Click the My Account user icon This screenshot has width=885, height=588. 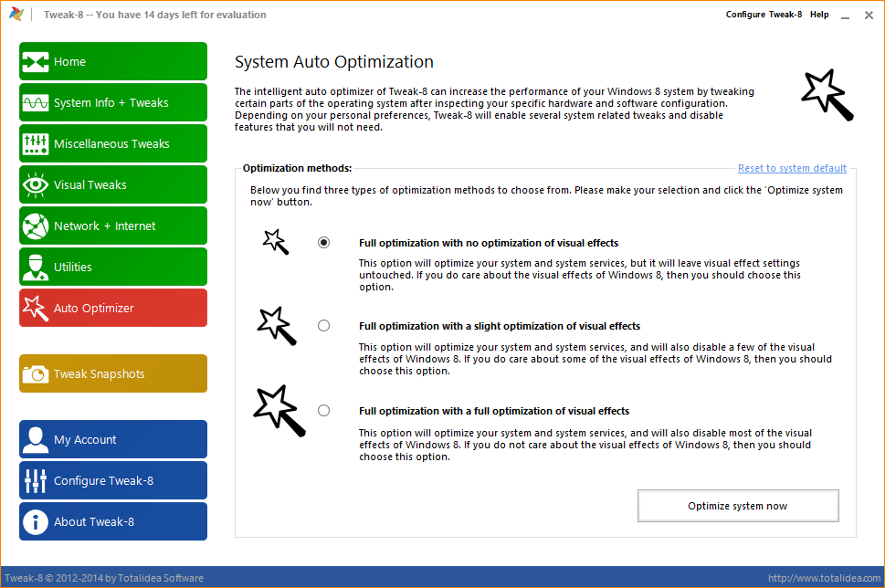point(35,439)
